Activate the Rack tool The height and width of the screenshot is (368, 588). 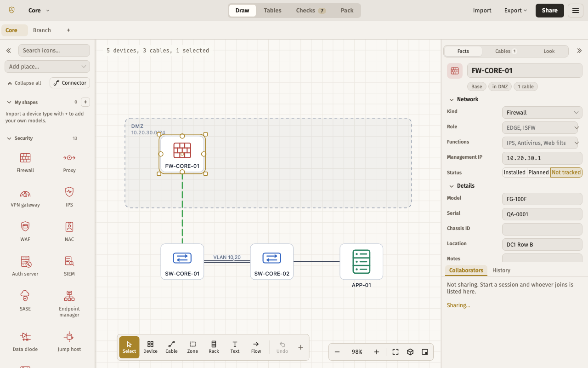click(x=214, y=347)
